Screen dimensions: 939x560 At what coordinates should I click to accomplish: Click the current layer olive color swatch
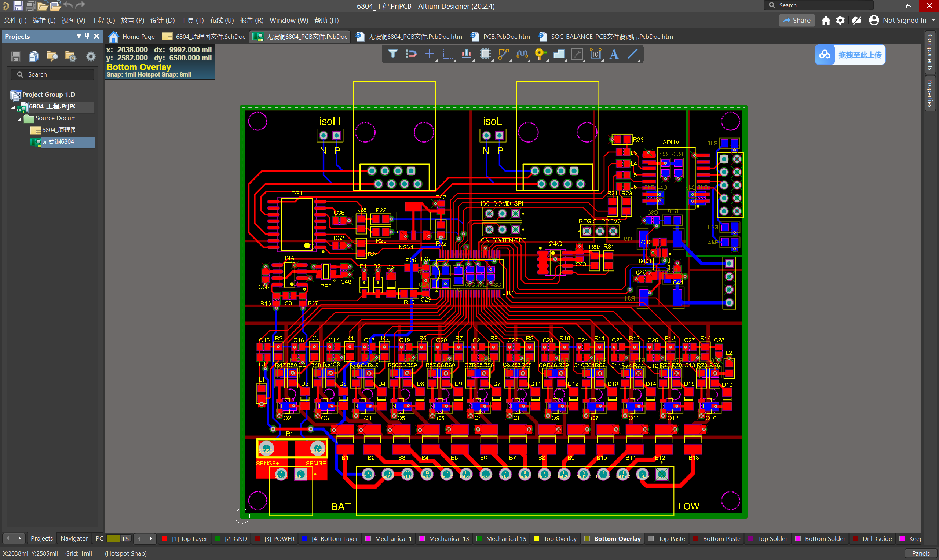click(113, 538)
